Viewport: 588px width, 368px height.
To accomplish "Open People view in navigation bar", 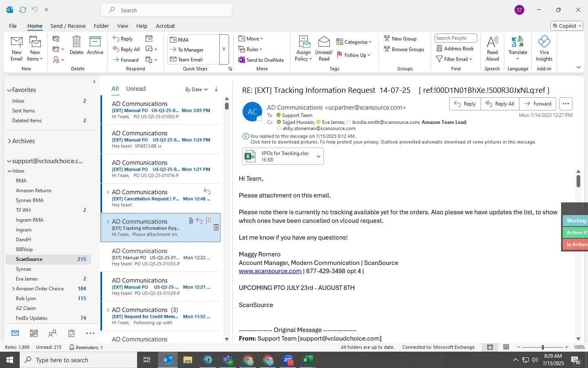I will (52, 333).
